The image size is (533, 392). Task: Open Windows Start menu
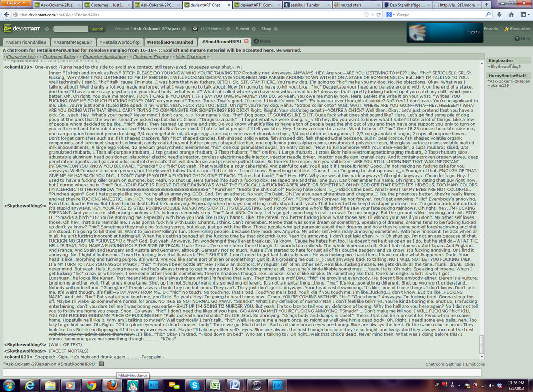coord(9,385)
